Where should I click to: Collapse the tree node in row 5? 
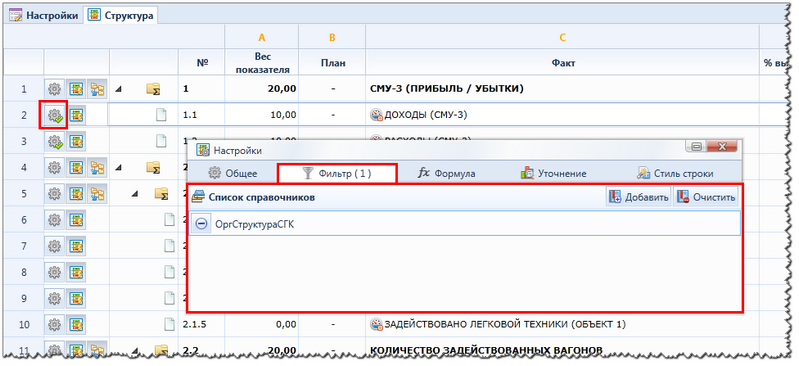tap(136, 194)
